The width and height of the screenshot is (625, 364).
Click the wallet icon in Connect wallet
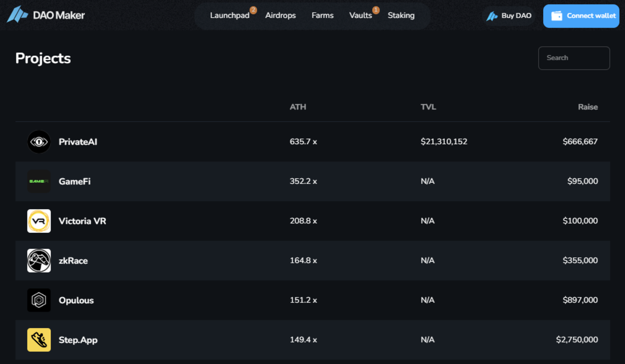(x=556, y=16)
